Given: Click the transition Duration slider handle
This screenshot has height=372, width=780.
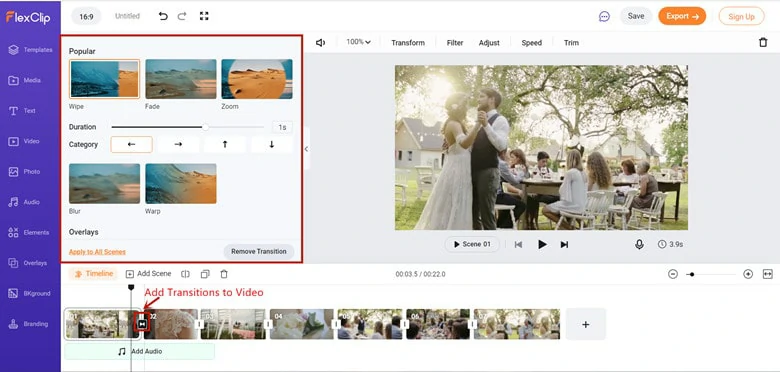Looking at the screenshot, I should point(205,127).
